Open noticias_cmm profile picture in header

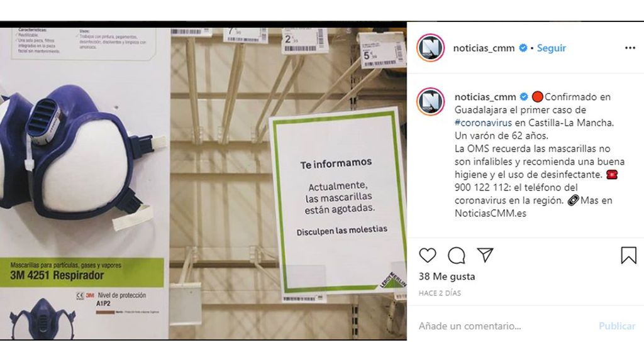pyautogui.click(x=430, y=48)
